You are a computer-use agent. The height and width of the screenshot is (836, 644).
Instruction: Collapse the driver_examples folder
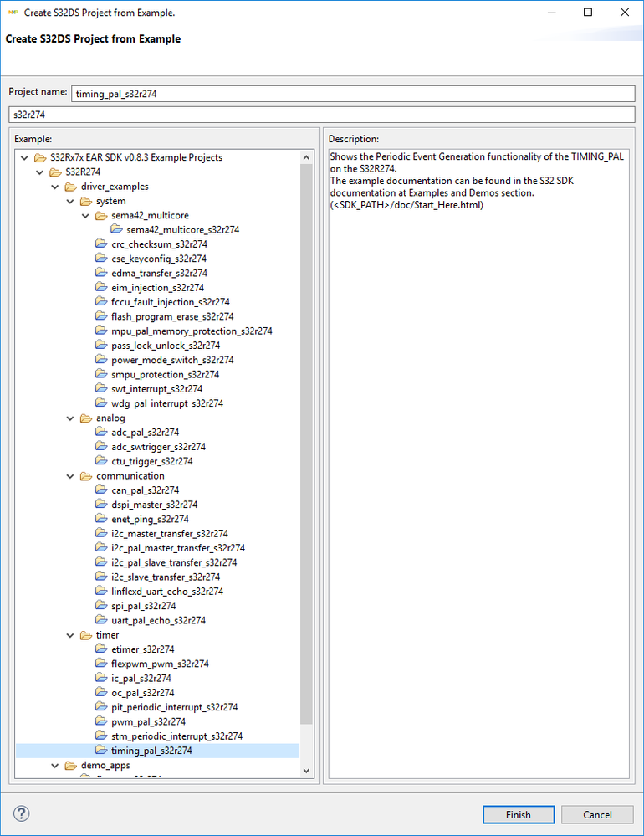point(55,187)
